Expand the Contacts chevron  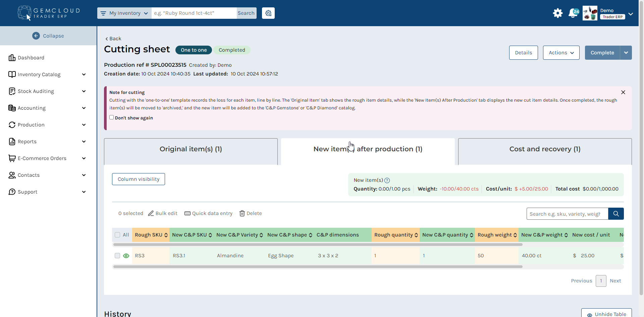coord(84,175)
